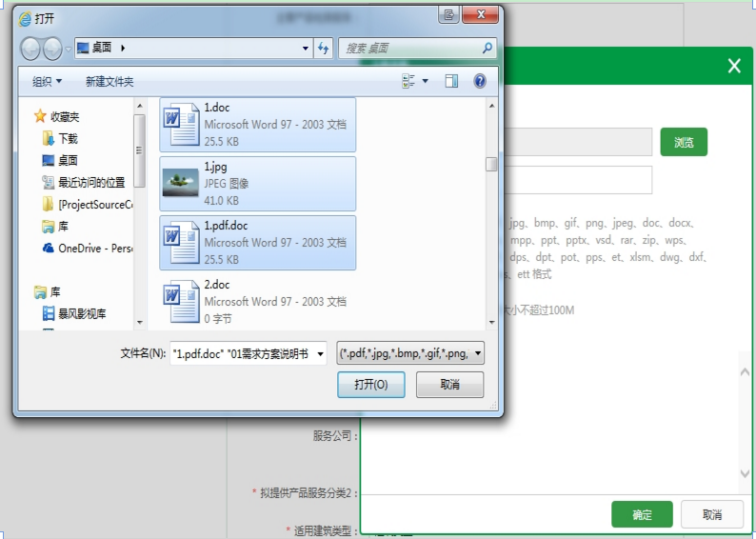Select 库 under favorites in sidebar
This screenshot has height=539, width=756.
coord(55,226)
